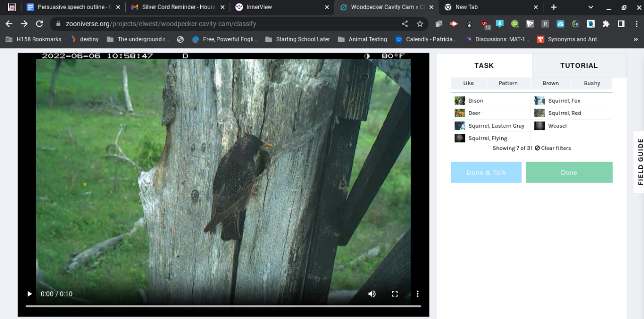Select Weasel from species list

(572, 126)
